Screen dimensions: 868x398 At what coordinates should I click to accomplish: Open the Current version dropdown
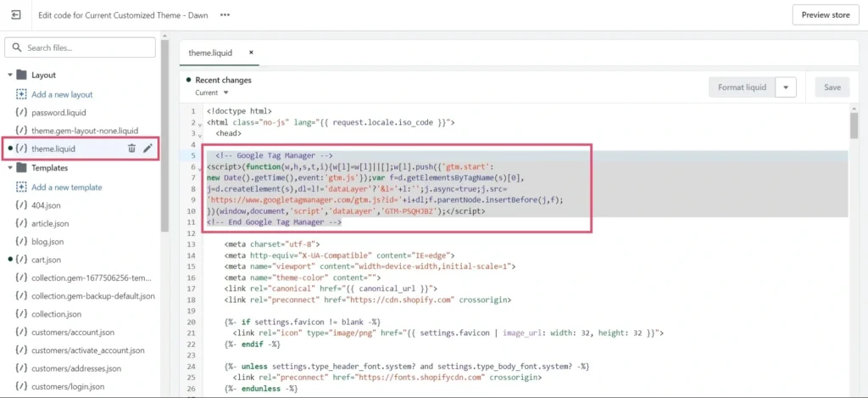[211, 92]
